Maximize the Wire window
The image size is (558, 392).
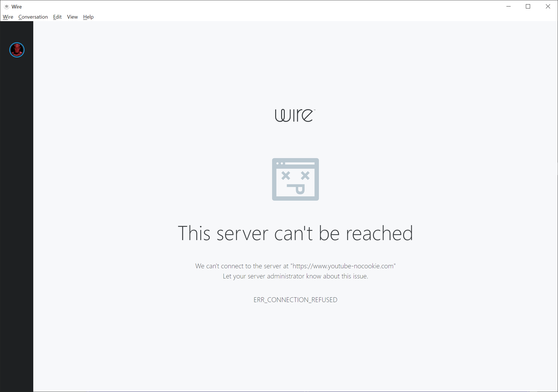pyautogui.click(x=528, y=6)
